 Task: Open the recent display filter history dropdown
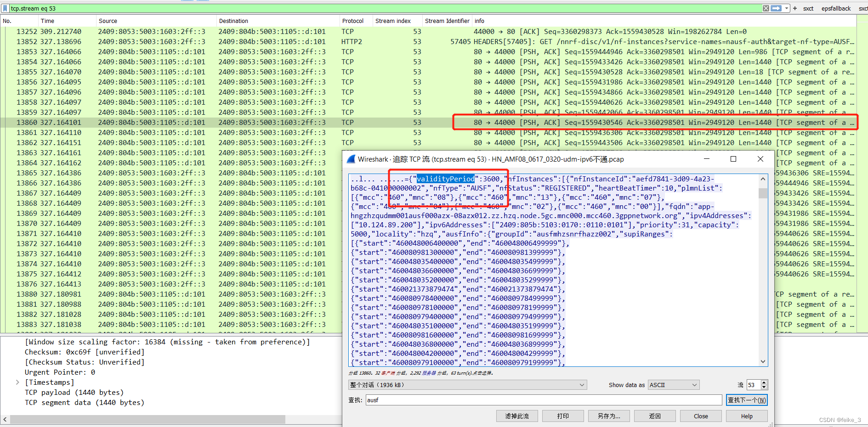coord(787,8)
